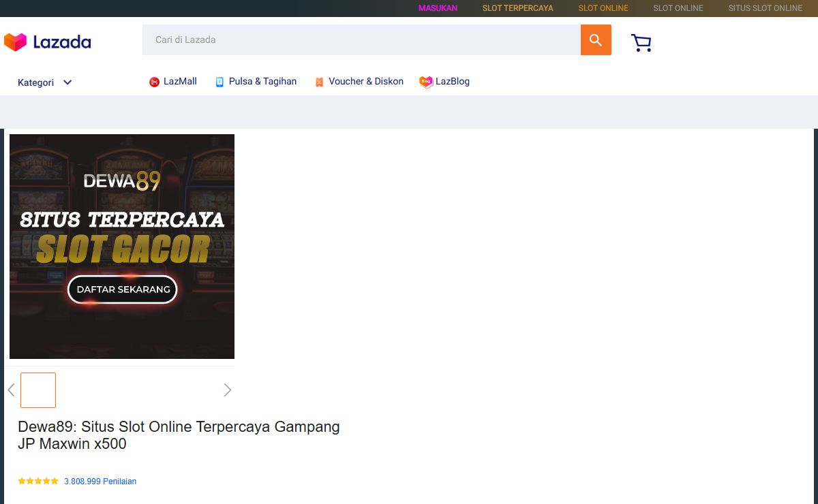Focus the Cari di Lazada search field

tap(361, 40)
